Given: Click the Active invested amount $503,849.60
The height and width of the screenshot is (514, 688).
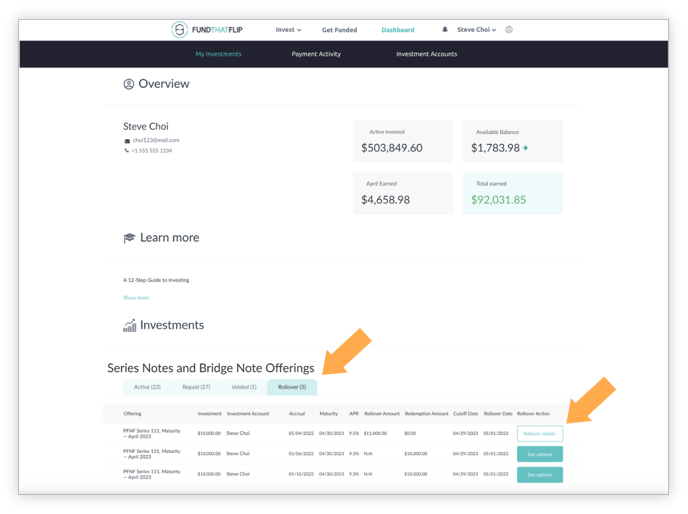Looking at the screenshot, I should point(392,148).
